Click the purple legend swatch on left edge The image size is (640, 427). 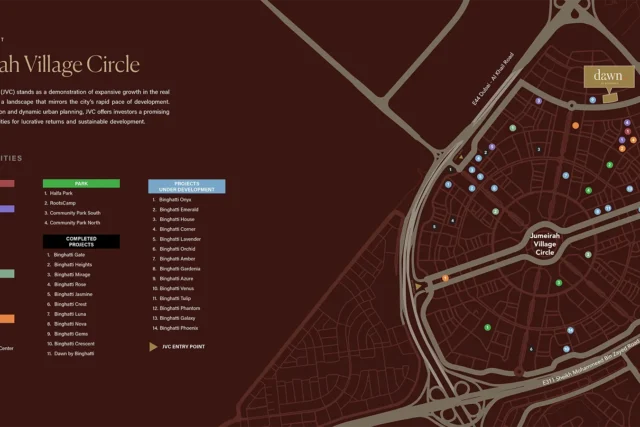tap(6, 209)
